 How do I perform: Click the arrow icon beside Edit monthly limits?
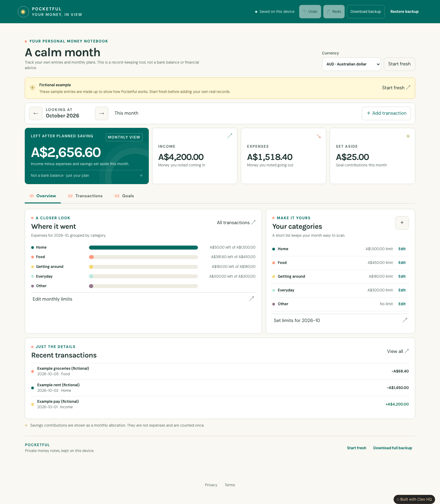[251, 299]
